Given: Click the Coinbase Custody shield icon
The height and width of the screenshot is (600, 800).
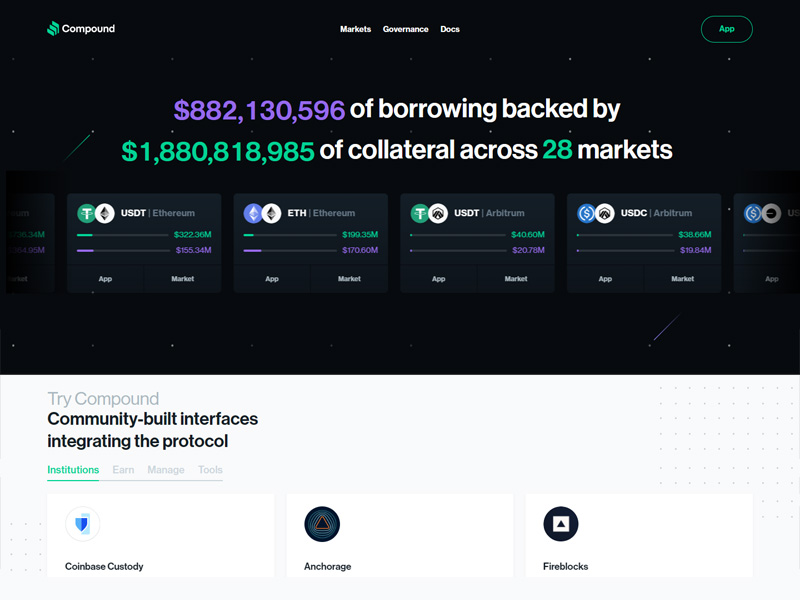Looking at the screenshot, I should pos(83,524).
